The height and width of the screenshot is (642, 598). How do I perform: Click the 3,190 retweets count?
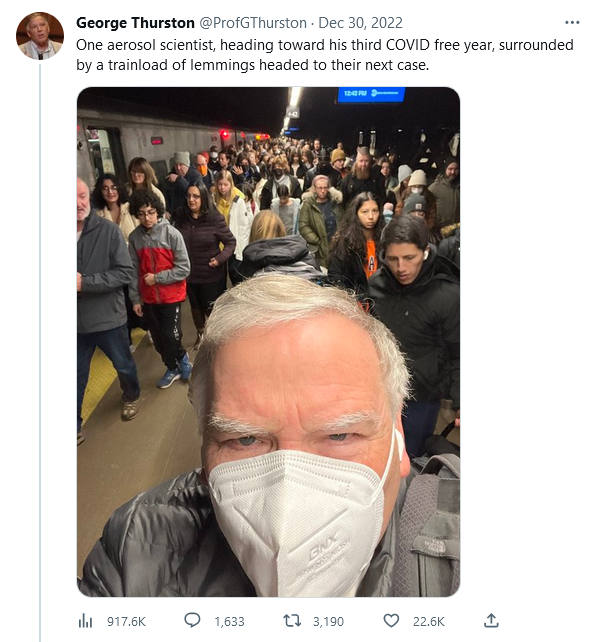tap(328, 622)
